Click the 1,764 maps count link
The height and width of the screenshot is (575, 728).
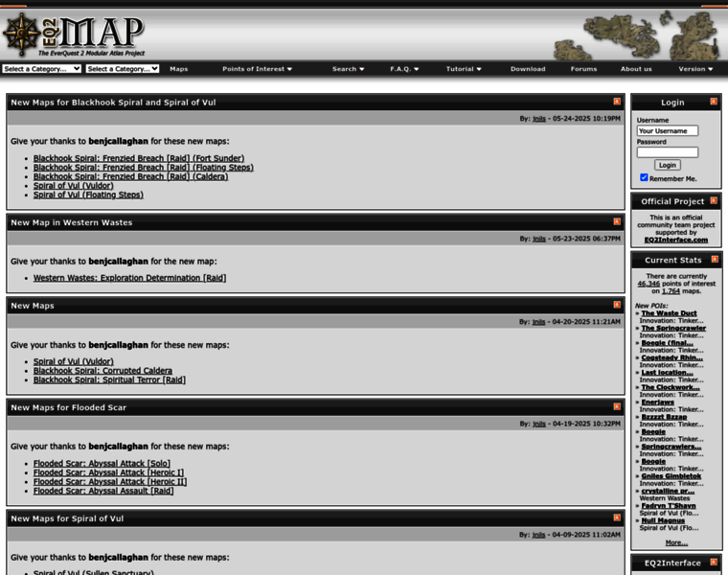click(671, 291)
